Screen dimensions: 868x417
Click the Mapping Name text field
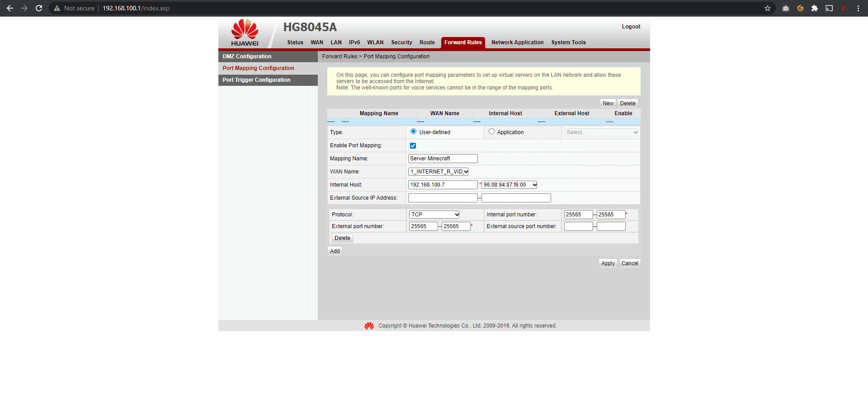[x=443, y=159]
